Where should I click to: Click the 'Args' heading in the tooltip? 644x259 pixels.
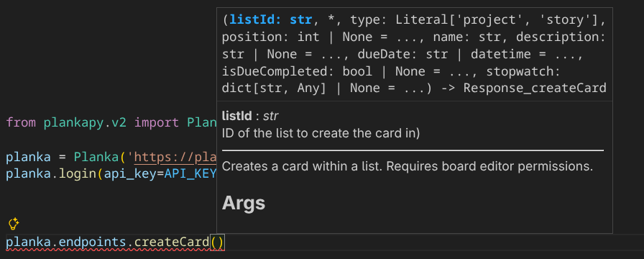[244, 203]
